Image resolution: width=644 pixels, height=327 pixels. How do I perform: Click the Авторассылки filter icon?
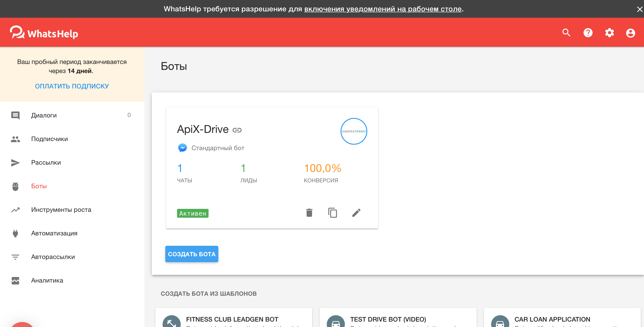click(x=15, y=257)
